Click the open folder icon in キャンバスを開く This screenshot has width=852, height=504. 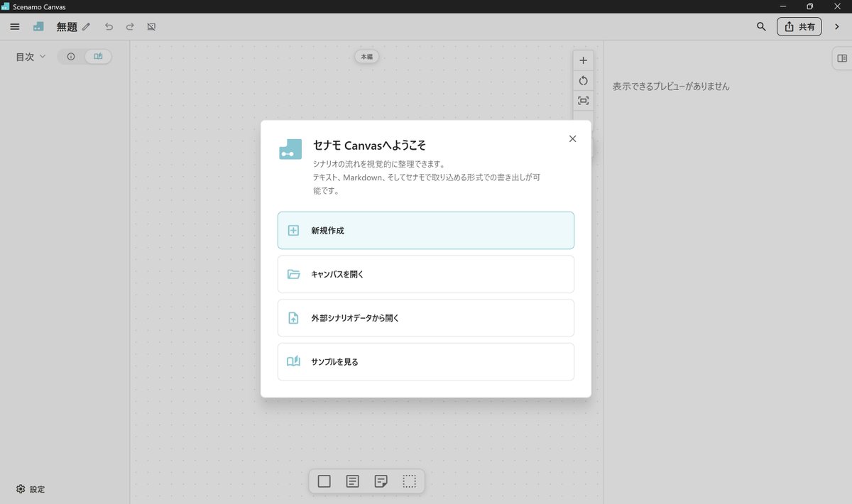(293, 274)
